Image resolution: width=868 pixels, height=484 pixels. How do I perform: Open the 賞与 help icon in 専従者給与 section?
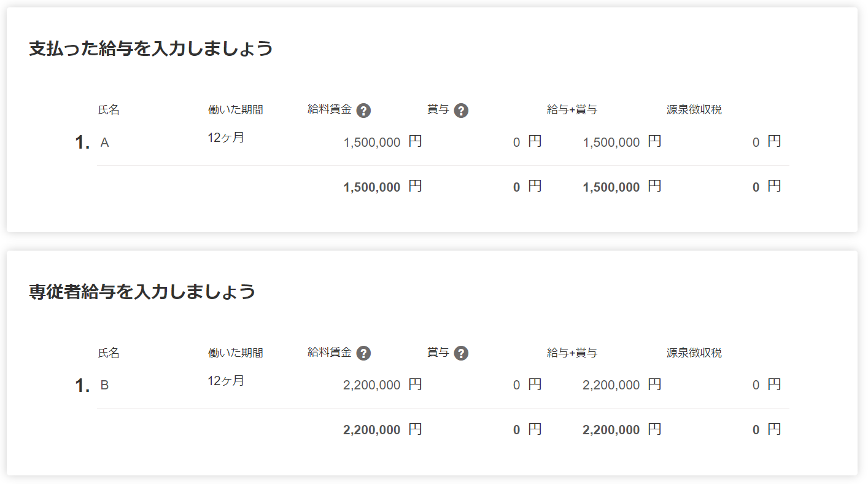461,353
